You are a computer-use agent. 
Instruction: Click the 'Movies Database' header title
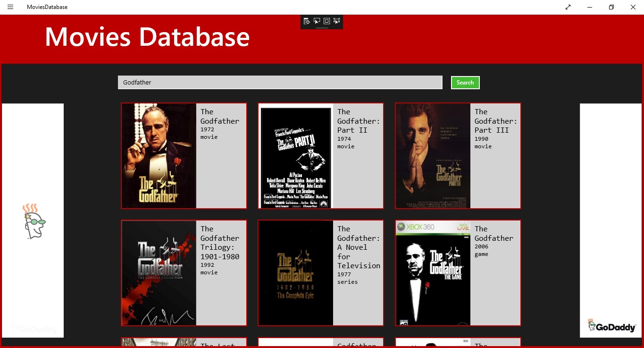pos(147,37)
